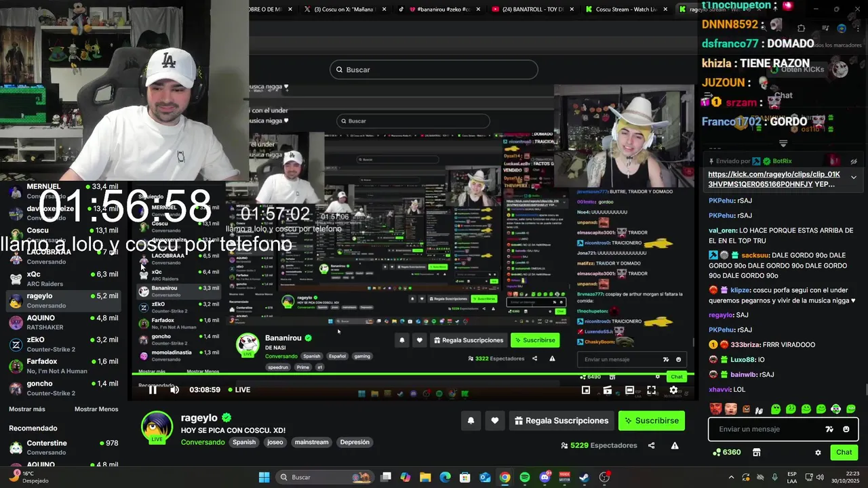Viewport: 868px width, 488px height.
Task: Hide the pinned message with eye-slash icon
Action: pyautogui.click(x=854, y=161)
